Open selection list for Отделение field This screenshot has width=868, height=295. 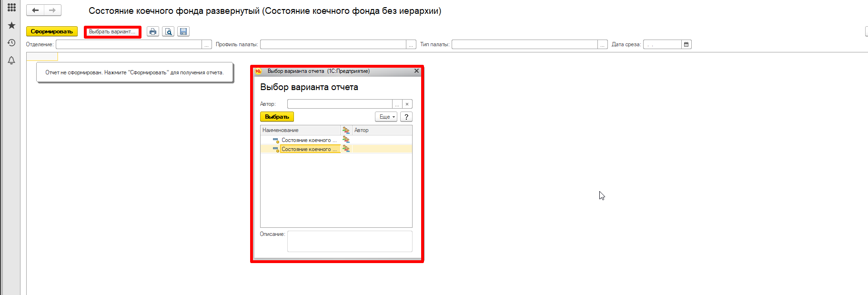(x=207, y=44)
